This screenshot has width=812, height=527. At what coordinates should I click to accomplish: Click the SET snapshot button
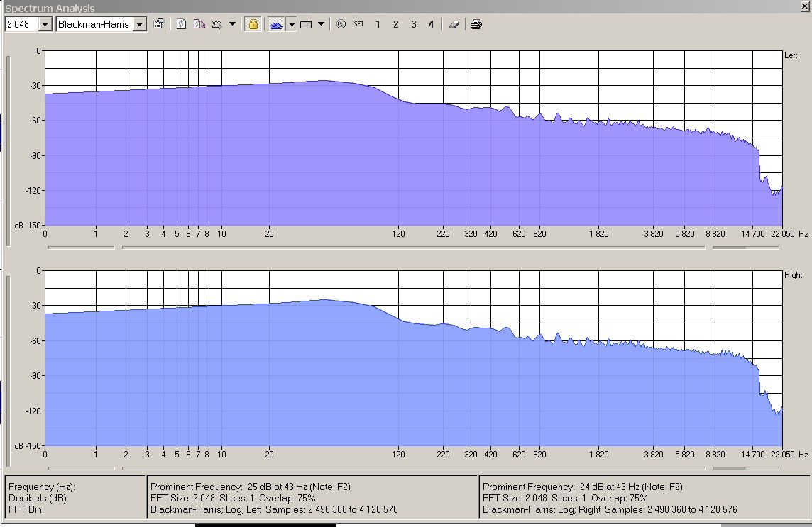pos(359,24)
